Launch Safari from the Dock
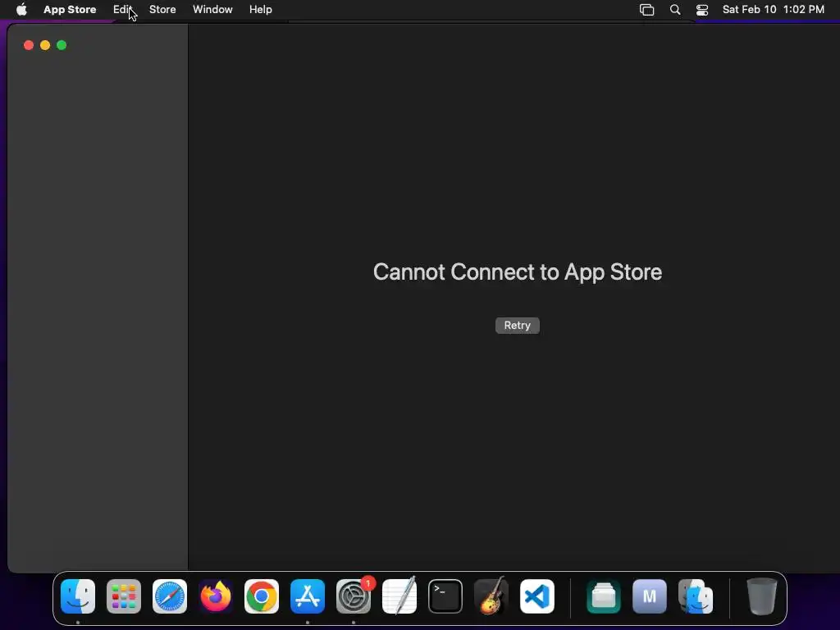This screenshot has width=840, height=630. [170, 596]
